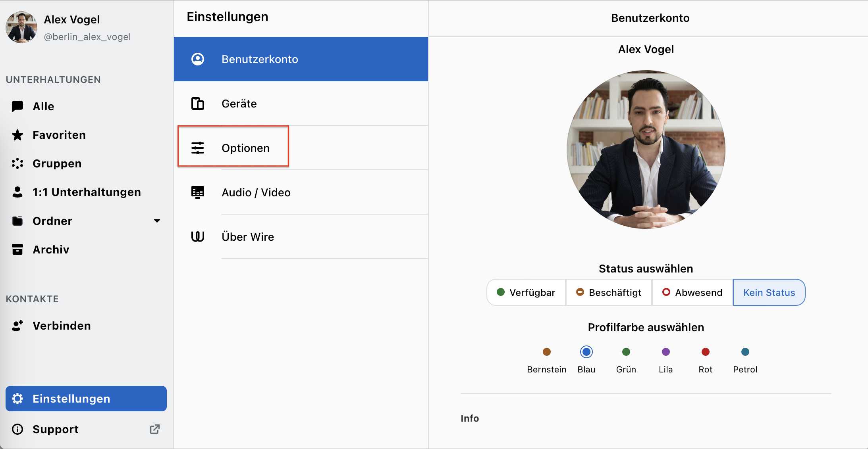Choose the Grün profile color

coord(626,352)
